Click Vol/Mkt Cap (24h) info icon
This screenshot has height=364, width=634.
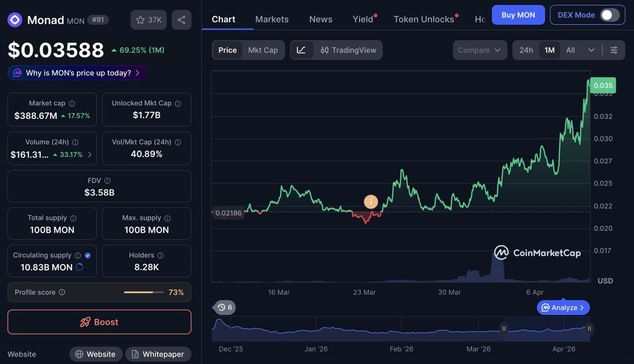[x=178, y=142]
